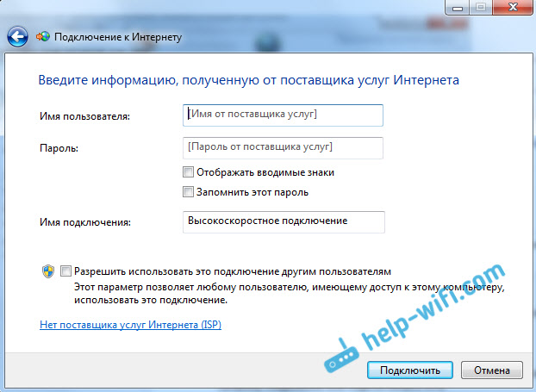Click heading Введите информацию, полученную от поставщика
This screenshot has height=392, width=536.
[x=248, y=80]
